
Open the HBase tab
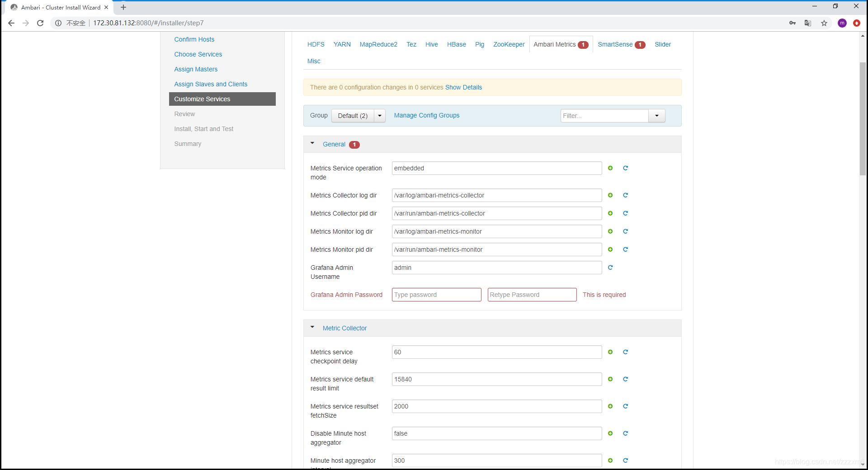tap(457, 44)
